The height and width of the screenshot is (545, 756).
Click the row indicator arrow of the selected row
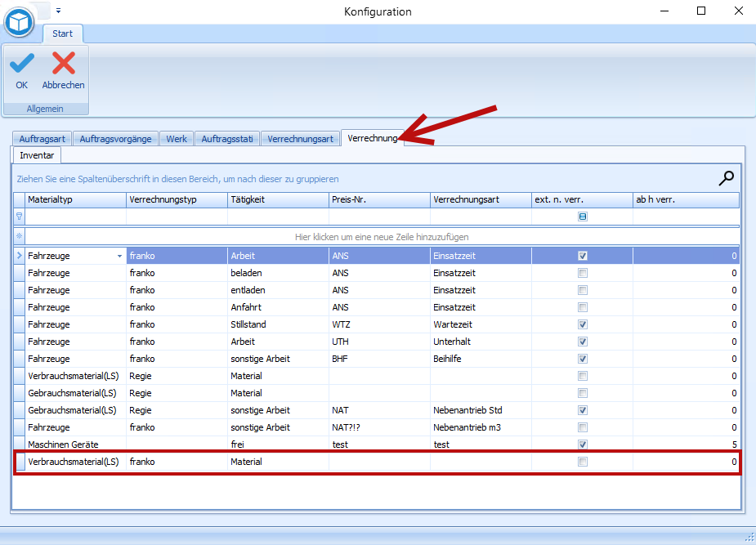[x=19, y=256]
